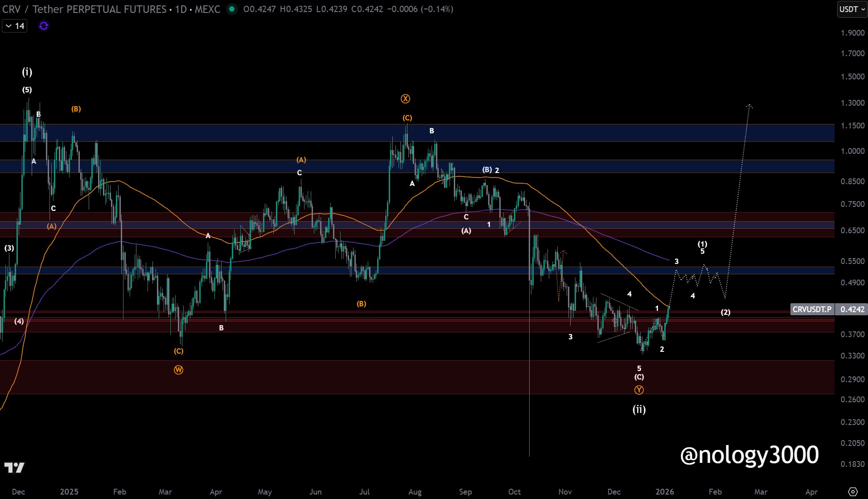This screenshot has height=499, width=868.
Task: Open chart settings hexagon gear icon
Action: click(852, 491)
